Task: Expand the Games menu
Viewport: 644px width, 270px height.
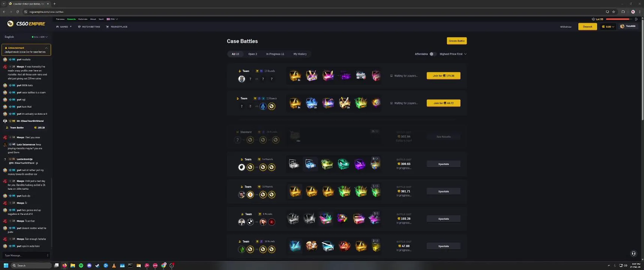Action: coord(64,27)
